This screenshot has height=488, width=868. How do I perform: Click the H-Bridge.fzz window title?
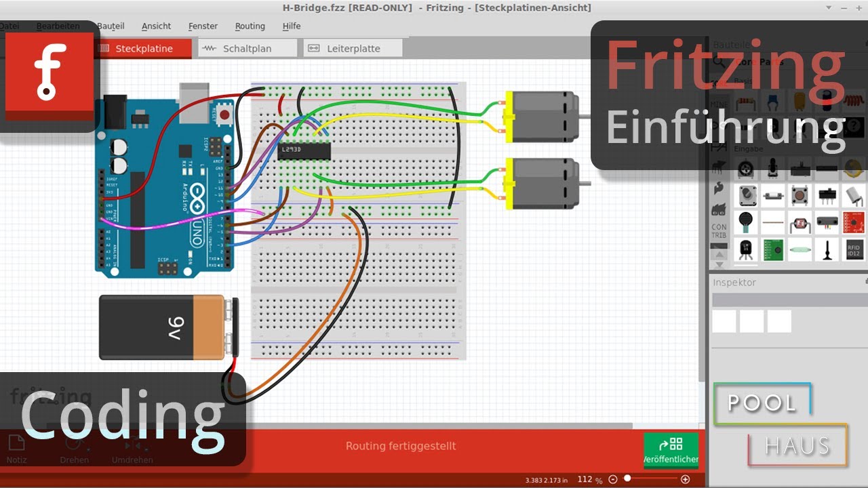(437, 7)
